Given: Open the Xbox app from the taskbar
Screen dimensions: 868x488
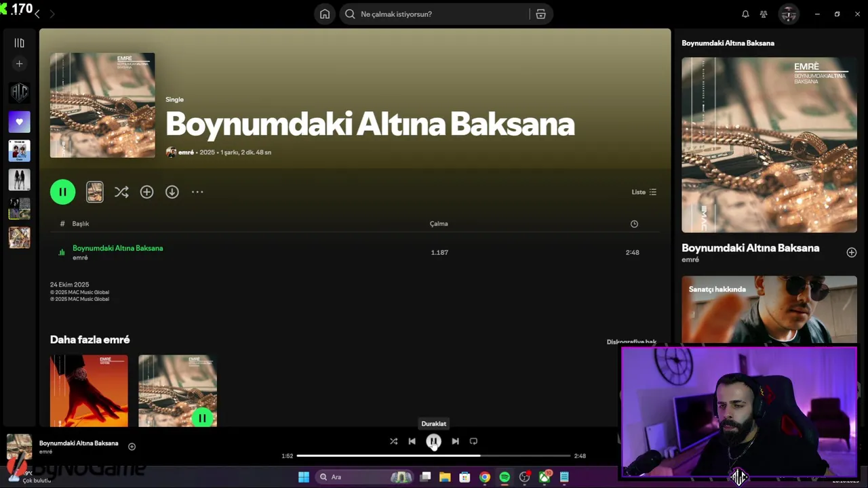Looking at the screenshot, I should point(545,477).
